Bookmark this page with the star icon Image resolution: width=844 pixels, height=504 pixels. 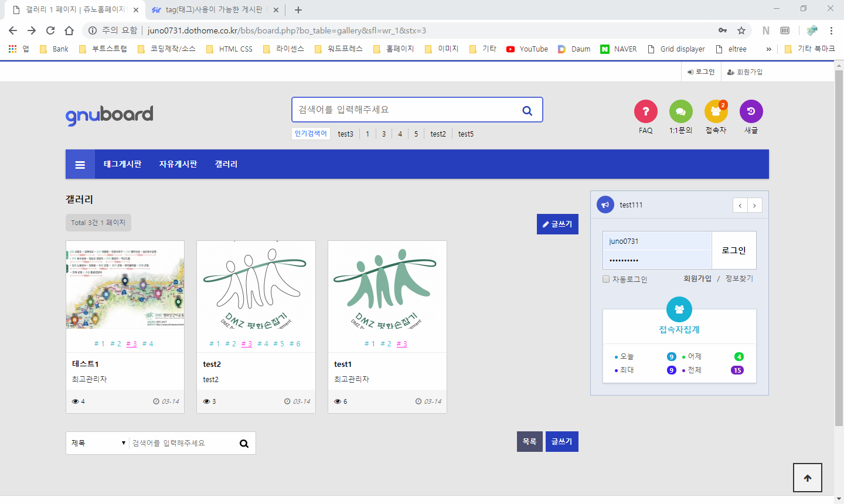(741, 30)
